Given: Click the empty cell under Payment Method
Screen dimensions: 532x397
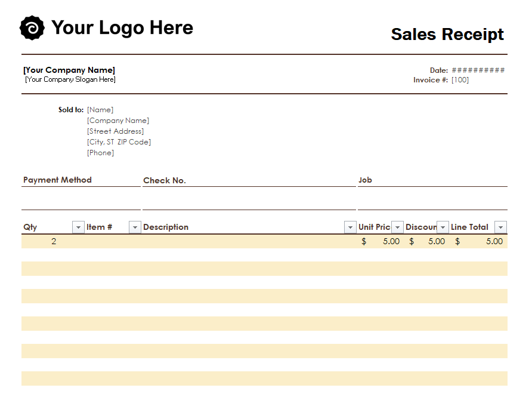Looking at the screenshot, I should pos(81,198).
